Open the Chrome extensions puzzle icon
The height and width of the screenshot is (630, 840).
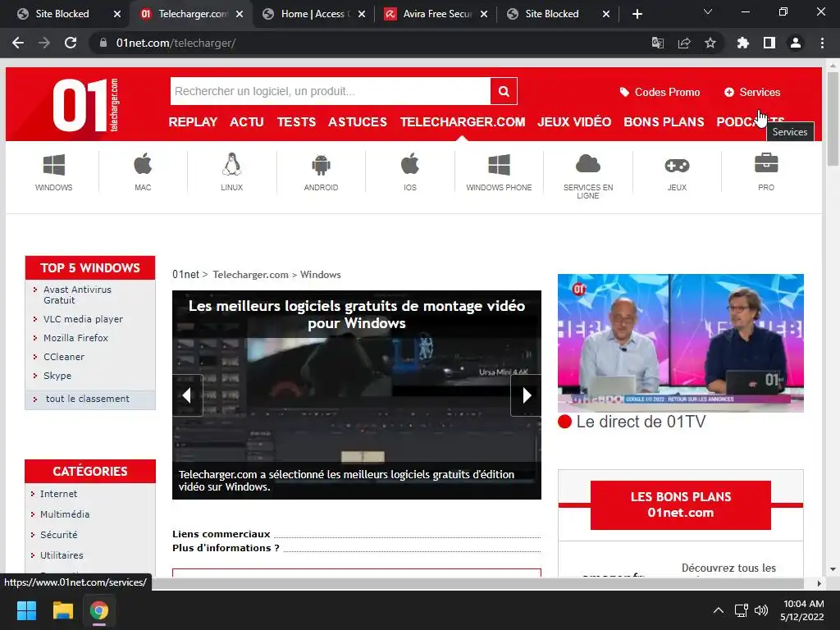click(x=742, y=43)
